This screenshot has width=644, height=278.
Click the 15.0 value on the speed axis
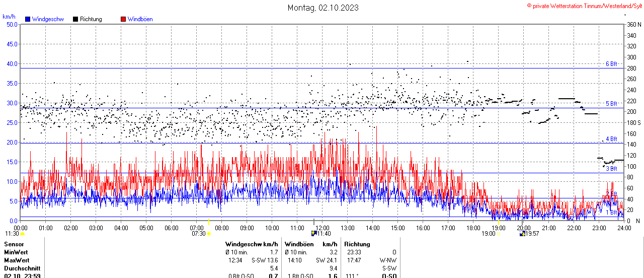pyautogui.click(x=12, y=162)
